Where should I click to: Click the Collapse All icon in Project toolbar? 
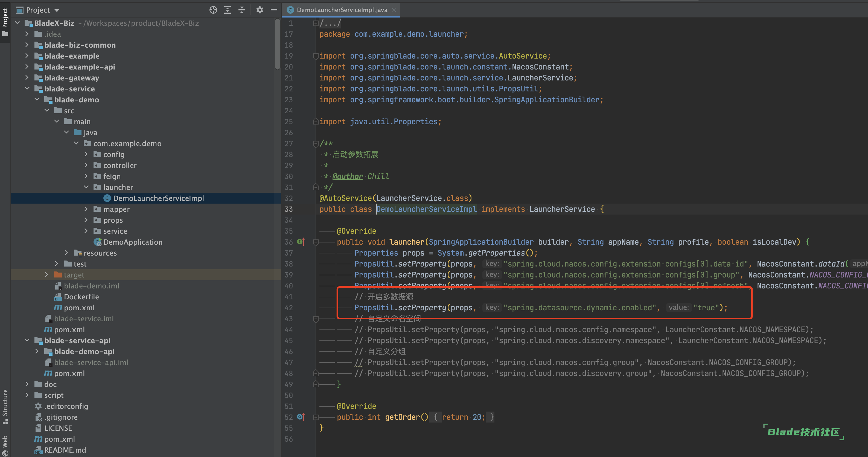(x=241, y=10)
